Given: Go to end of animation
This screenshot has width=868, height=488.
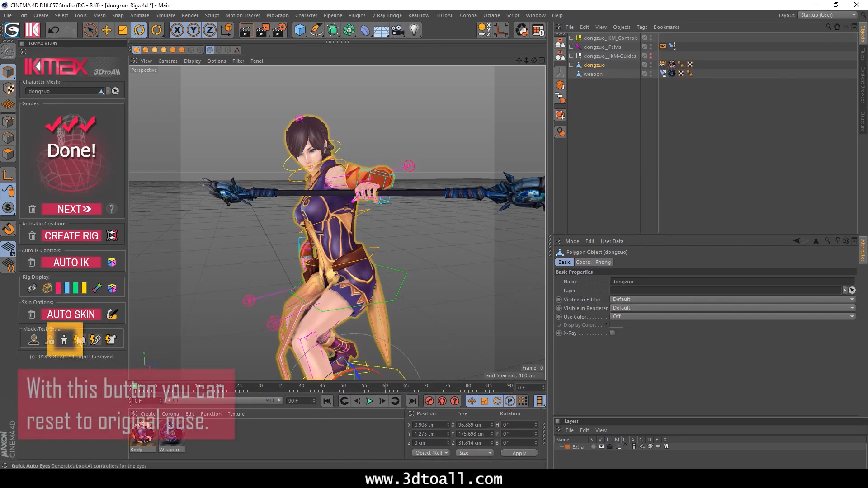Looking at the screenshot, I should (x=412, y=401).
